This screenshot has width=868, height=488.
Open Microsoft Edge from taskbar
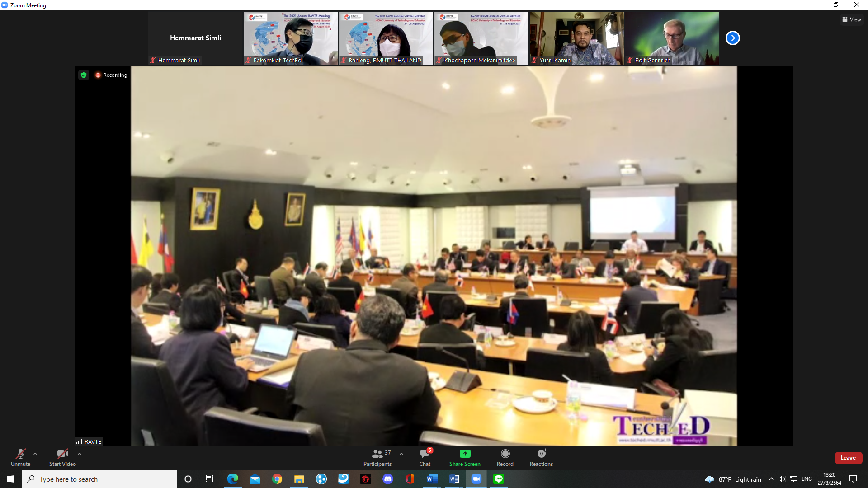[x=233, y=479]
